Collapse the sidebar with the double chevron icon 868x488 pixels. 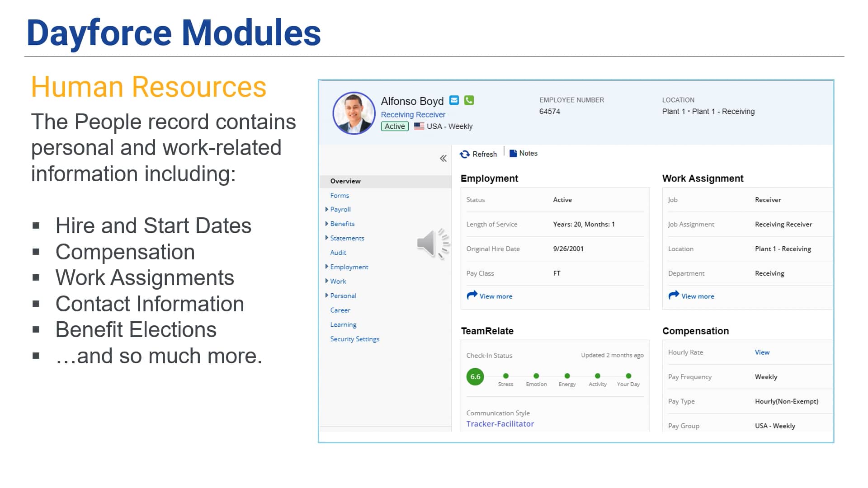click(443, 158)
